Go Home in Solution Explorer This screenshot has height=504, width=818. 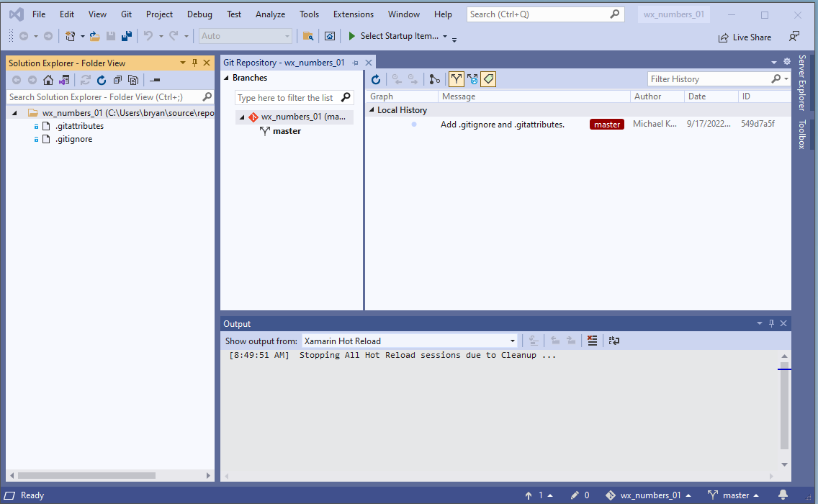pos(48,80)
